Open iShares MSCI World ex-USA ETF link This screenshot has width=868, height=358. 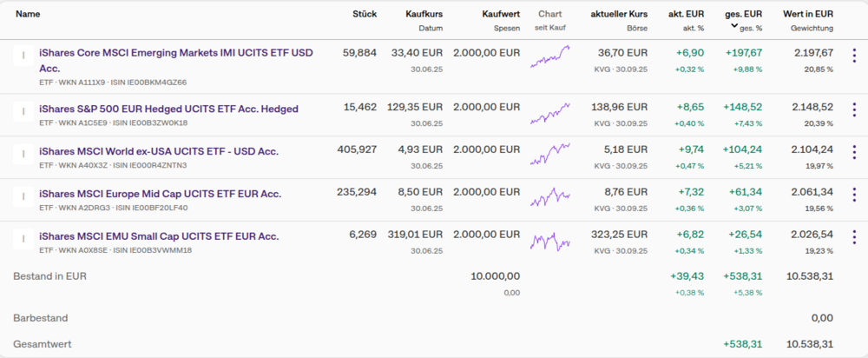(x=159, y=151)
